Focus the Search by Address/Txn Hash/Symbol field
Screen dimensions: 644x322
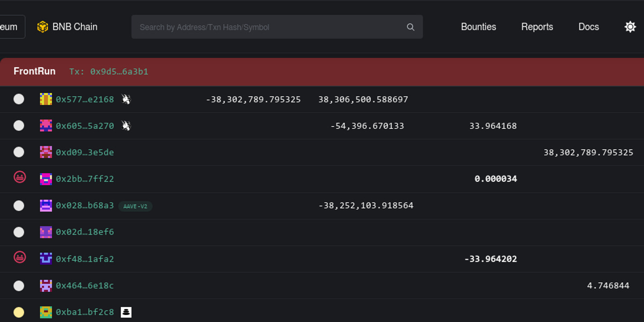pyautogui.click(x=277, y=27)
